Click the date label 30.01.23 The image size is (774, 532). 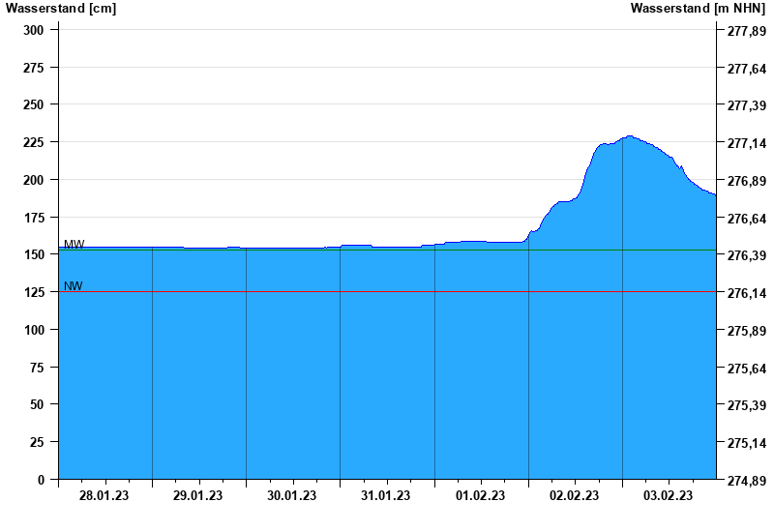click(x=292, y=495)
